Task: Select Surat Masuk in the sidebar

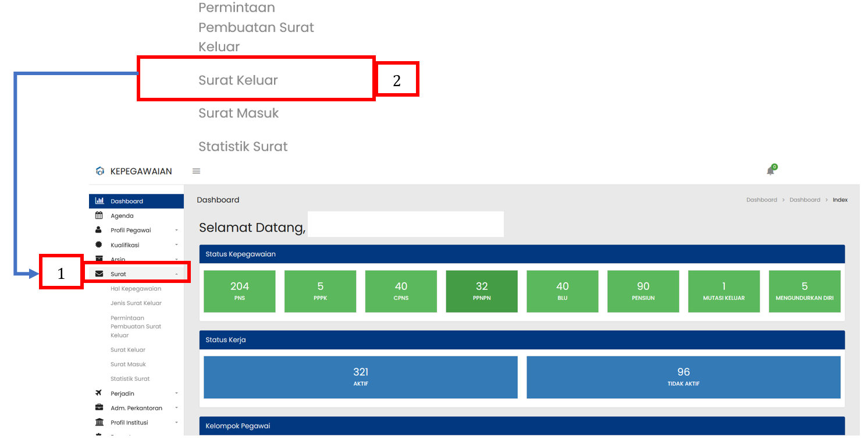Action: click(128, 364)
